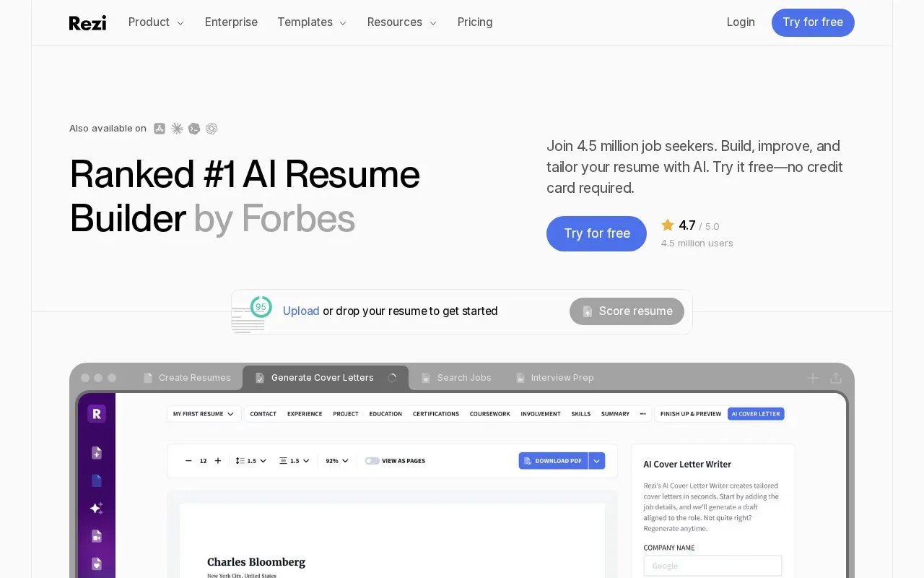924x578 pixels.
Task: Open the Experience section tab
Action: tap(305, 414)
